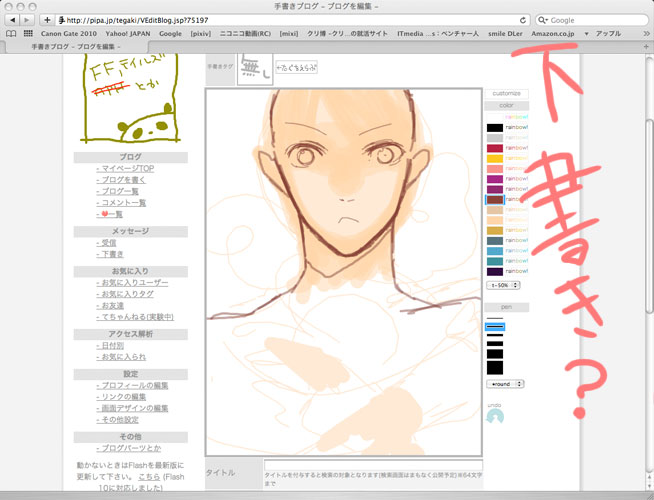Click the Safari forward arrow button
Image resolution: width=654 pixels, height=500 pixels.
point(27,20)
